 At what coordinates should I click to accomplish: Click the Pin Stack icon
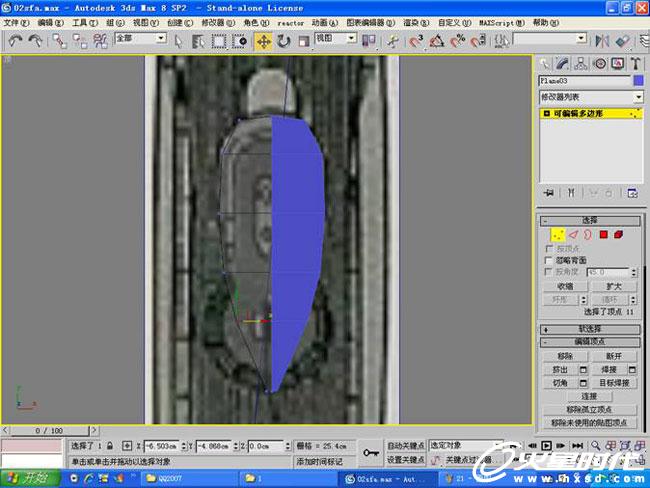coord(548,193)
